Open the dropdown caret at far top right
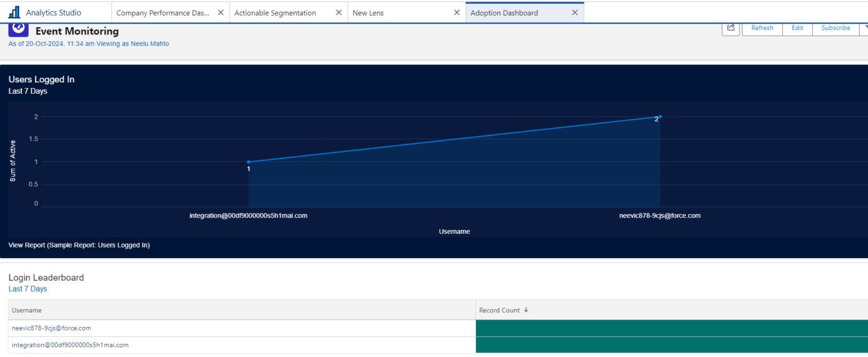The image size is (868, 357). (865, 27)
